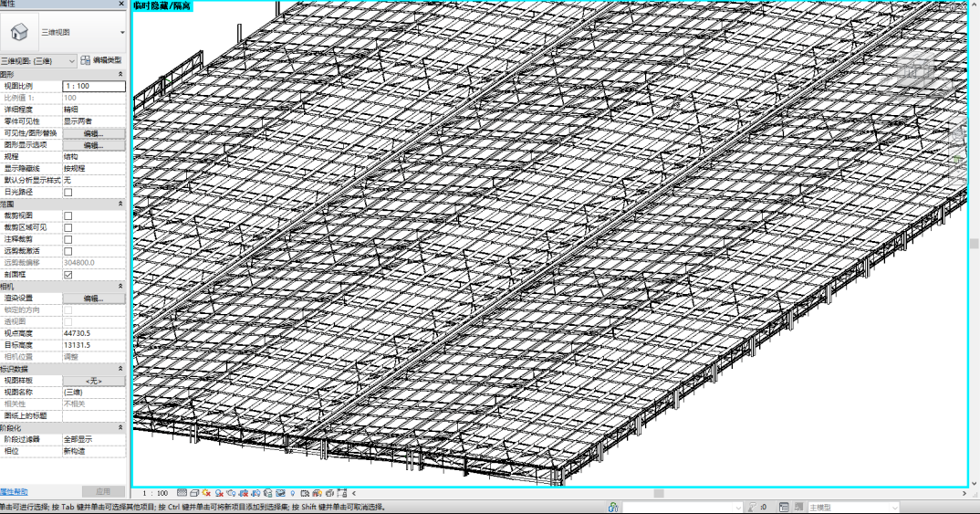The width and height of the screenshot is (980, 514).
Task: Click the reveal constraints icon
Action: click(x=342, y=493)
